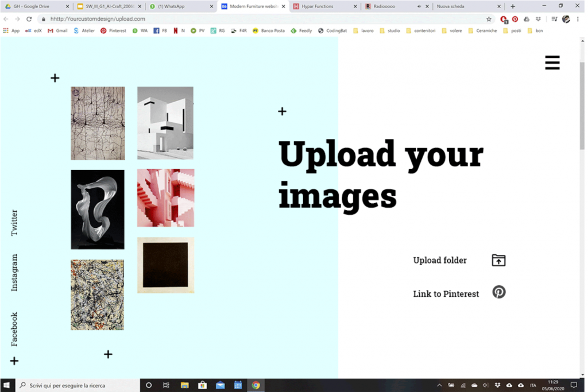
Task: Switch to the Radiooooo tab
Action: pyautogui.click(x=390, y=6)
